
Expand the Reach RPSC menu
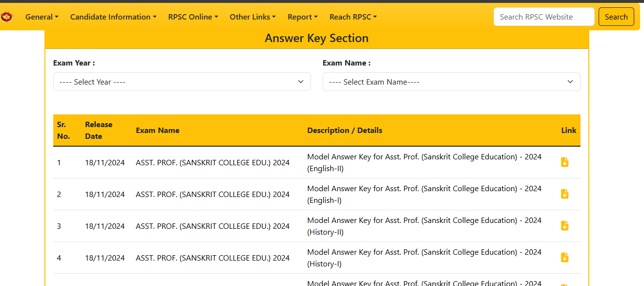[353, 17]
